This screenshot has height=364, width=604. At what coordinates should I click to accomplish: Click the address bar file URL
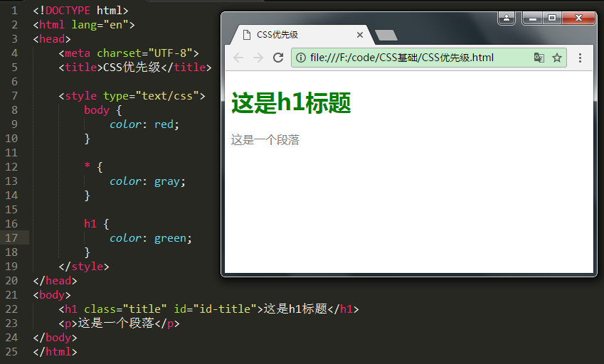click(x=402, y=58)
